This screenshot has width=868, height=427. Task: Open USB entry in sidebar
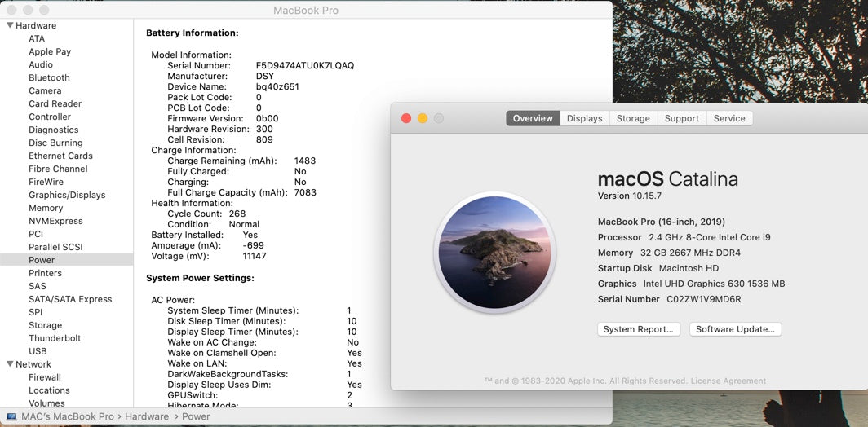click(x=38, y=351)
